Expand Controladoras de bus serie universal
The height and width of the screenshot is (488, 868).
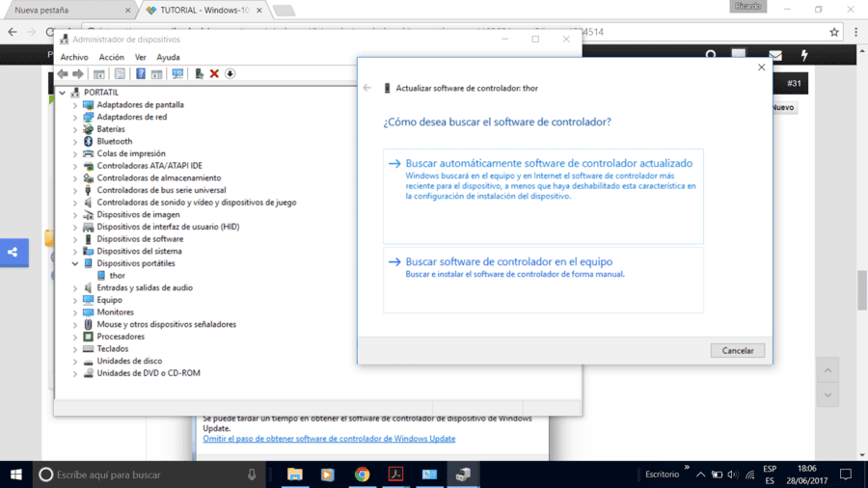click(x=74, y=190)
